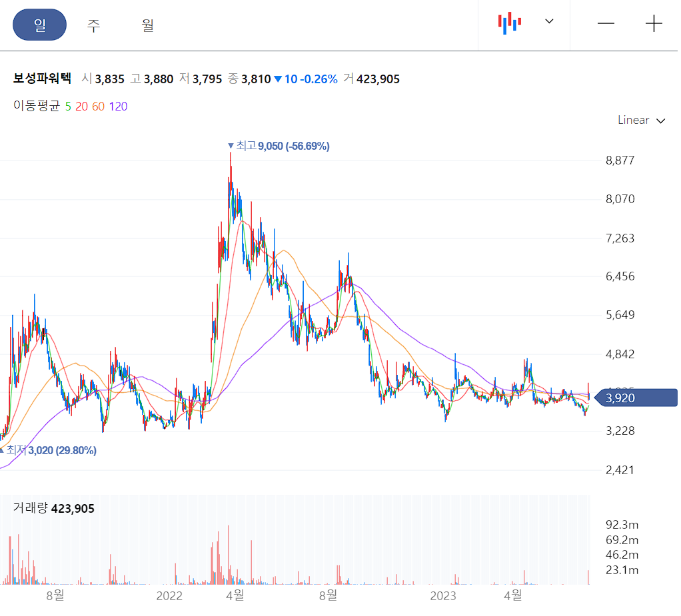681x616 pixels.
Task: Click the 시 3,835 opening price
Action: click(x=103, y=79)
